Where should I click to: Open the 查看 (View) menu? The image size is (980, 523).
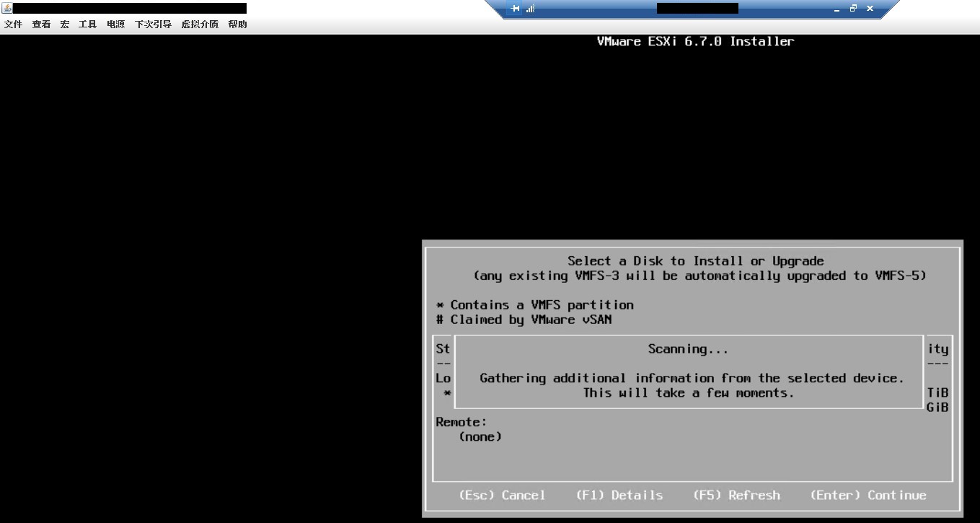point(41,25)
